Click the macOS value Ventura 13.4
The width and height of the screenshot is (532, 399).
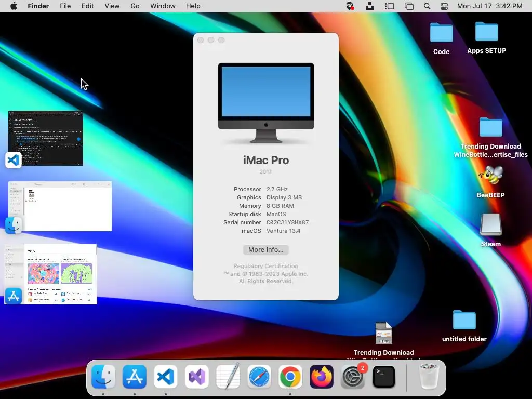[283, 231]
